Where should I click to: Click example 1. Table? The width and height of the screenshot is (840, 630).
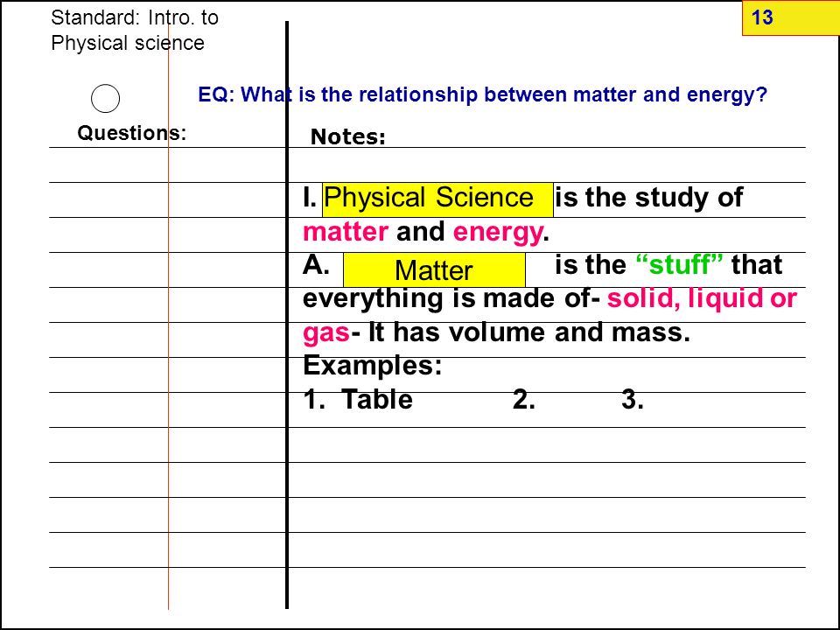tap(358, 400)
